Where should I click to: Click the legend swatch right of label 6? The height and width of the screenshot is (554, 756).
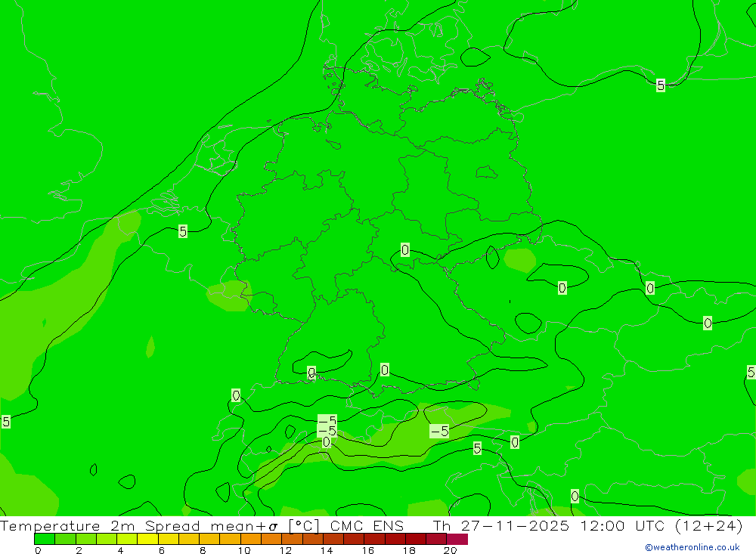[169, 539]
